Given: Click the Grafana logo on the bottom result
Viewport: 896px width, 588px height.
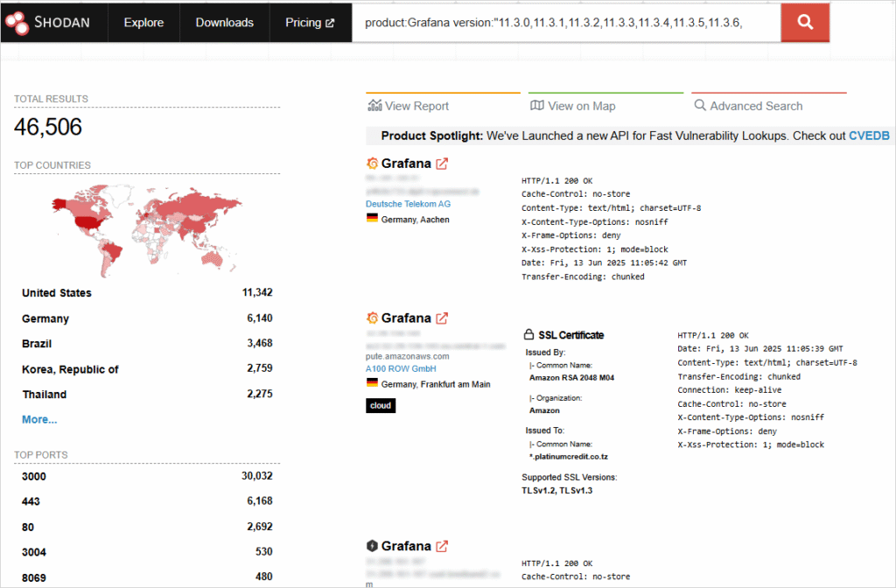Looking at the screenshot, I should [x=374, y=545].
